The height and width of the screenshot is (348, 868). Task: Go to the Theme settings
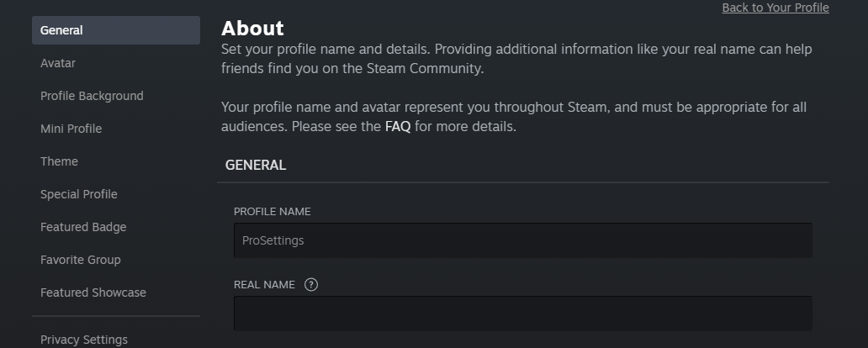pyautogui.click(x=59, y=161)
